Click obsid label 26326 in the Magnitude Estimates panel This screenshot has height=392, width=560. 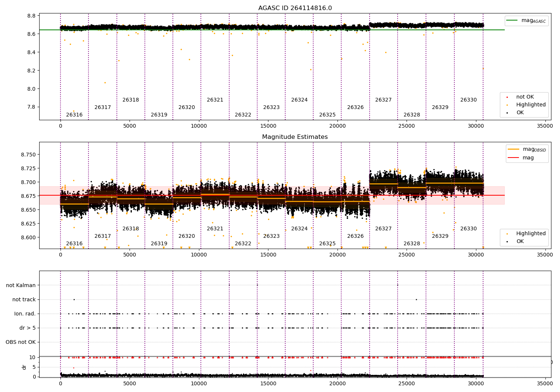click(355, 236)
